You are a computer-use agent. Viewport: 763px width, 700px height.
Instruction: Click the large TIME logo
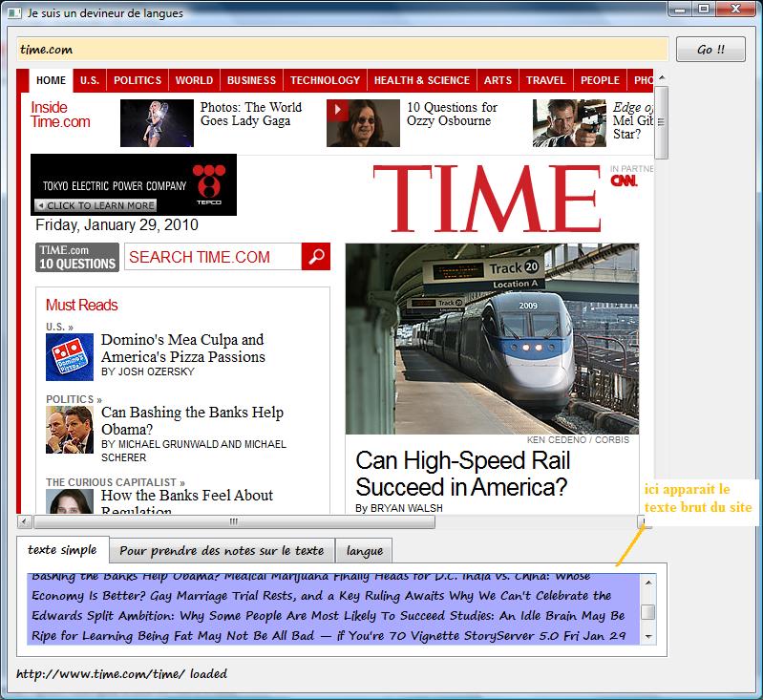[x=487, y=199]
